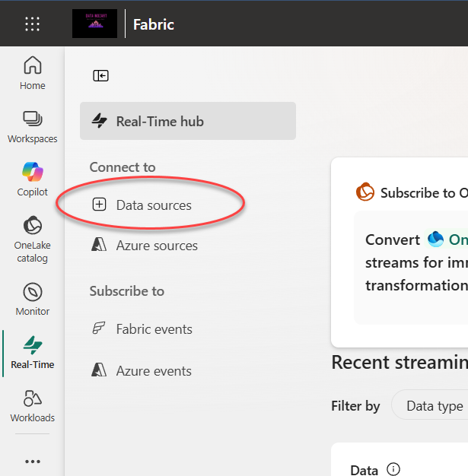The image size is (468, 476).
Task: Open Workspaces from the sidebar
Action: 32,126
